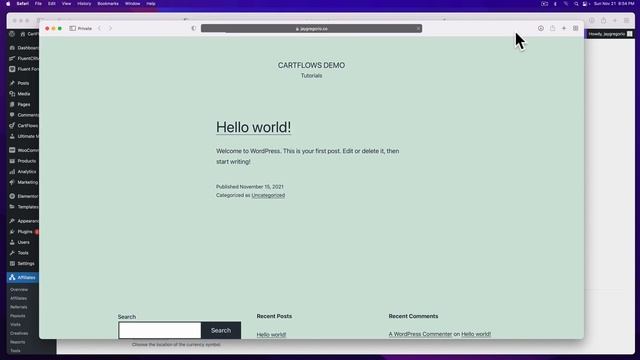Image resolution: width=640 pixels, height=360 pixels.
Task: Open Visits under the Affiliates submenu
Action: [x=16, y=324]
